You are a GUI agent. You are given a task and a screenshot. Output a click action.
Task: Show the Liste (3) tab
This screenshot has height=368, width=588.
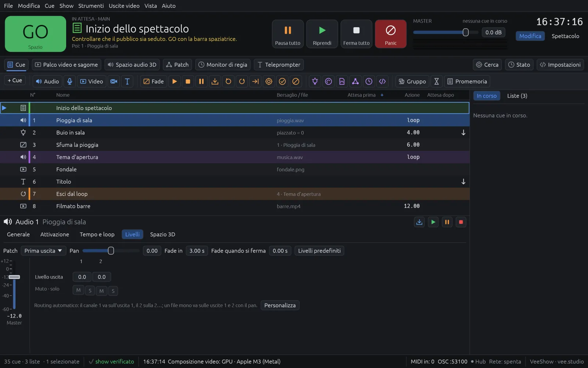click(517, 96)
